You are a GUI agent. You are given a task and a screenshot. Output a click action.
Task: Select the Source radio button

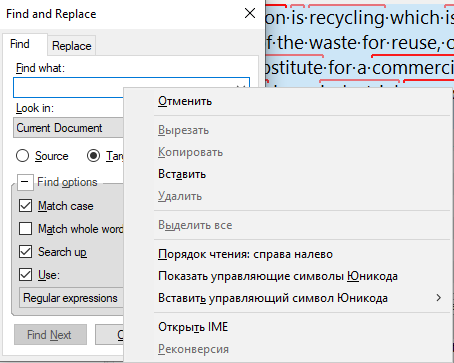coord(23,156)
